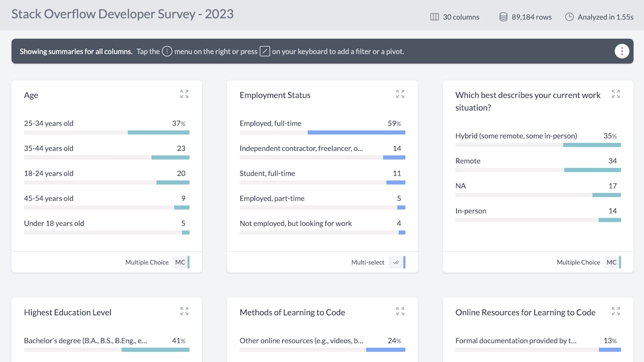Select the Student, full-time row
Viewport: 644px width, 362px height.
[x=322, y=177]
